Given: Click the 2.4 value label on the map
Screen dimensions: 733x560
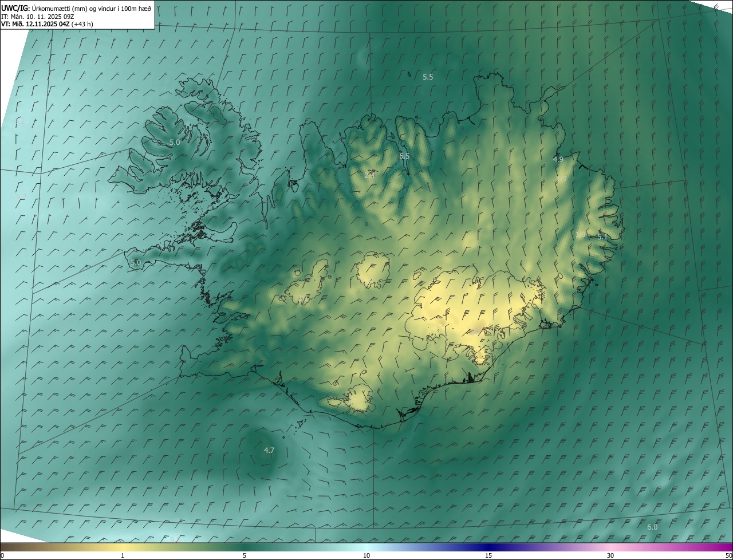Looking at the screenshot, I should point(369,175).
